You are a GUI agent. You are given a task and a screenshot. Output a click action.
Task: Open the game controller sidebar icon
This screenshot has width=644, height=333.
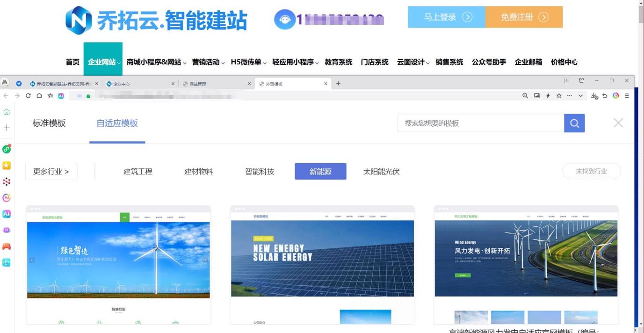[7, 246]
